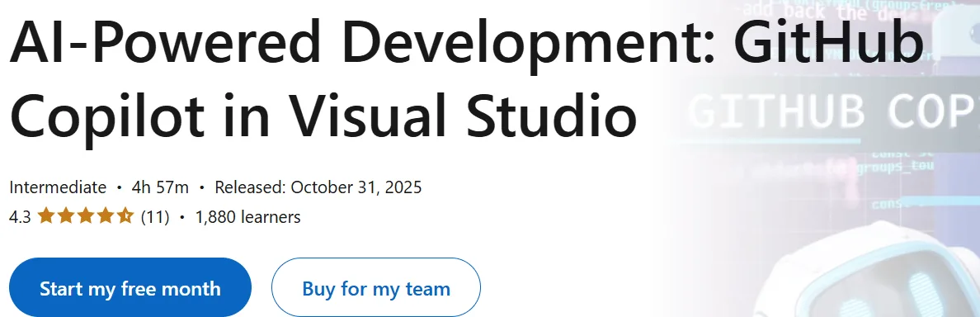Click the 4h 57m duration text

click(161, 187)
